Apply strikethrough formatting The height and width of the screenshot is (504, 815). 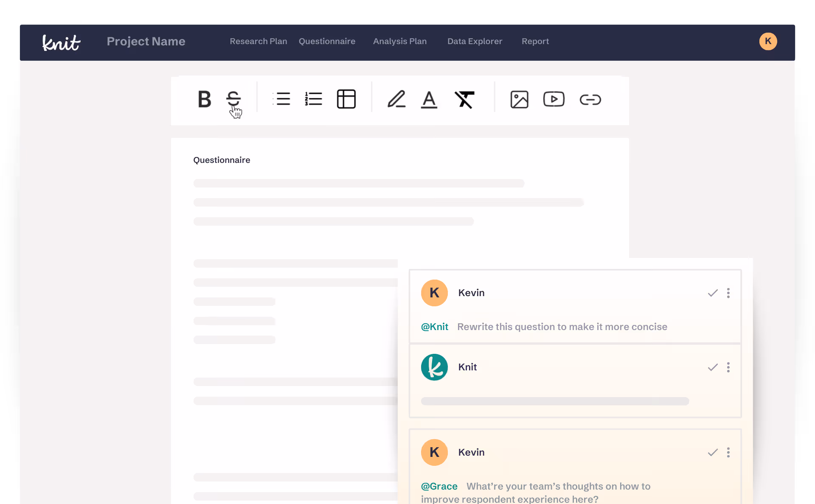(x=233, y=99)
